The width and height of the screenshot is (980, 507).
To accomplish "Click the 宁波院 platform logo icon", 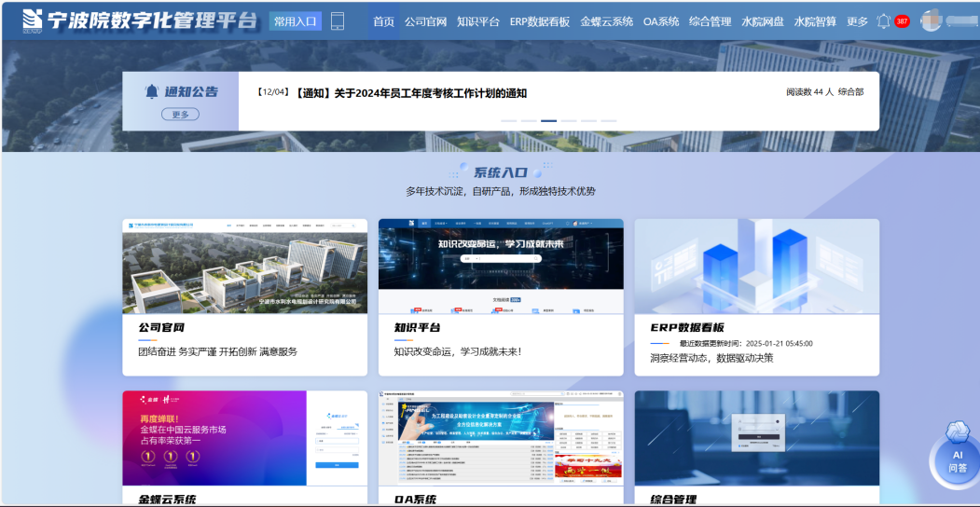I will click(x=33, y=20).
